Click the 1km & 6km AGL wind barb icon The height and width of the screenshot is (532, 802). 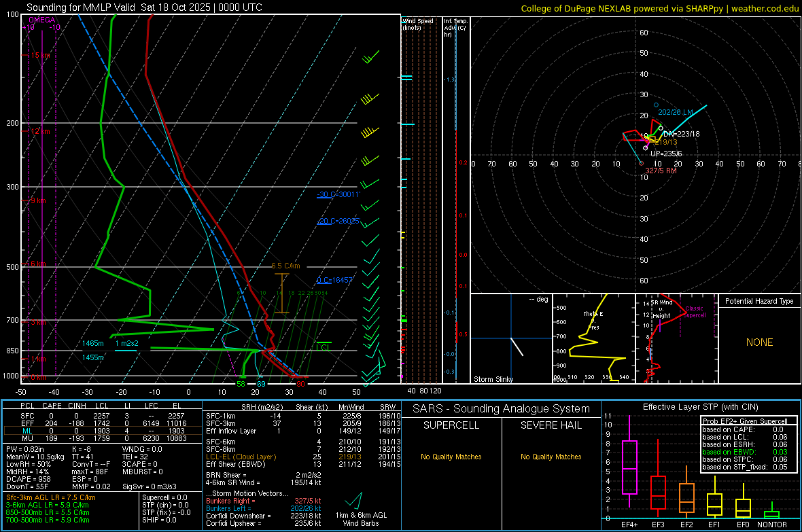pos(355,500)
